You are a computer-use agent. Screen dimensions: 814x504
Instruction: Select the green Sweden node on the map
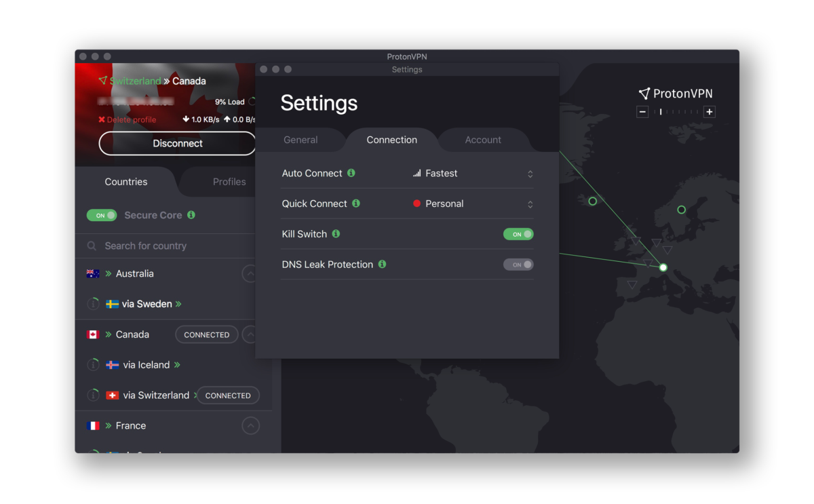681,210
